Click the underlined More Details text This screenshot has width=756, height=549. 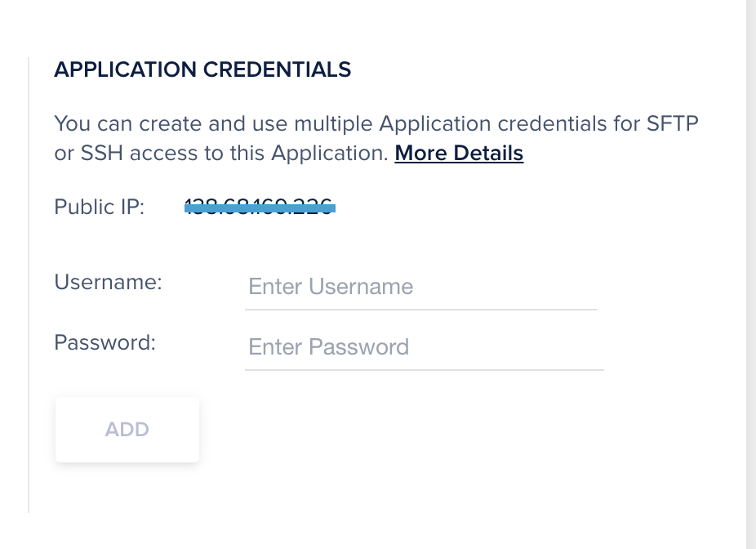pos(458,153)
